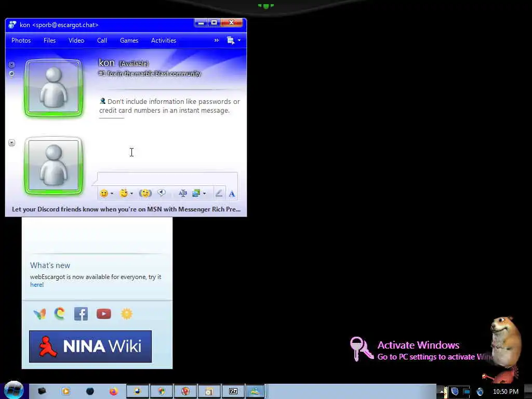Image resolution: width=532 pixels, height=399 pixels.
Task: Open the Files menu
Action: 49,41
